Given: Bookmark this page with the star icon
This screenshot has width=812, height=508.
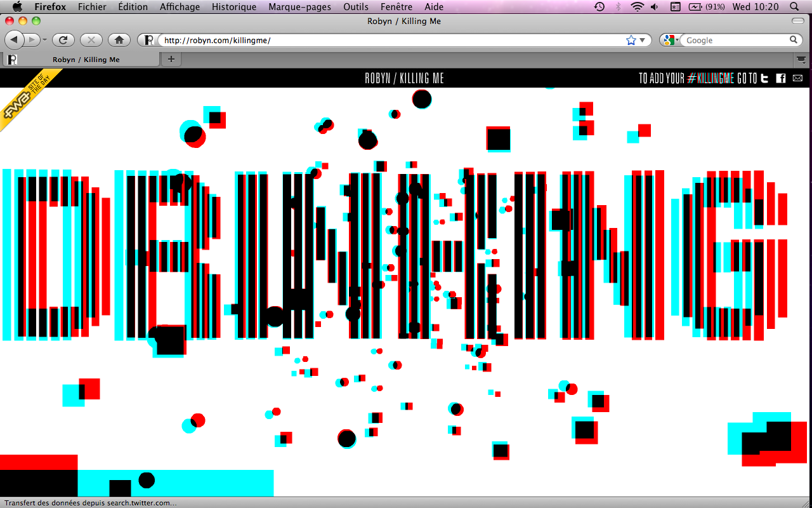Looking at the screenshot, I should [x=631, y=40].
